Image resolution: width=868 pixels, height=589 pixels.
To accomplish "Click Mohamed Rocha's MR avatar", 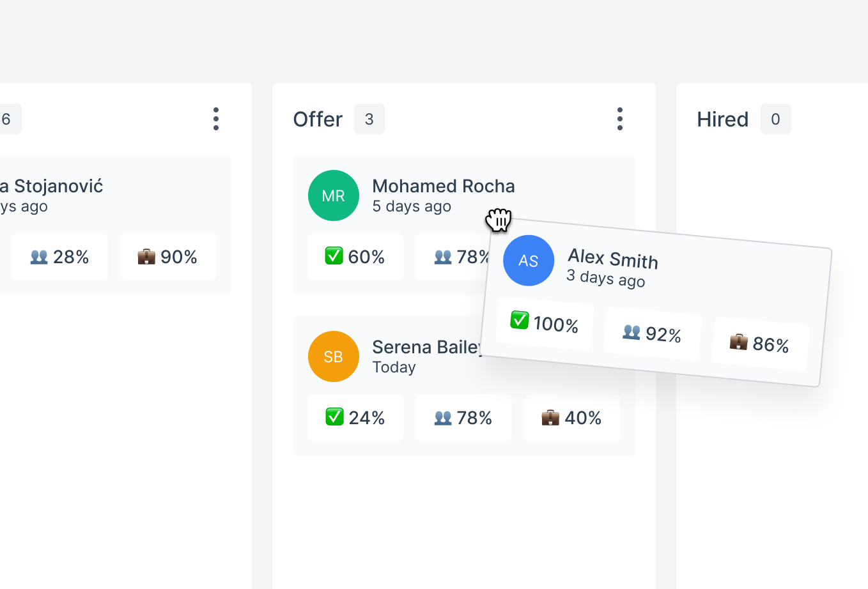I will pos(334,195).
